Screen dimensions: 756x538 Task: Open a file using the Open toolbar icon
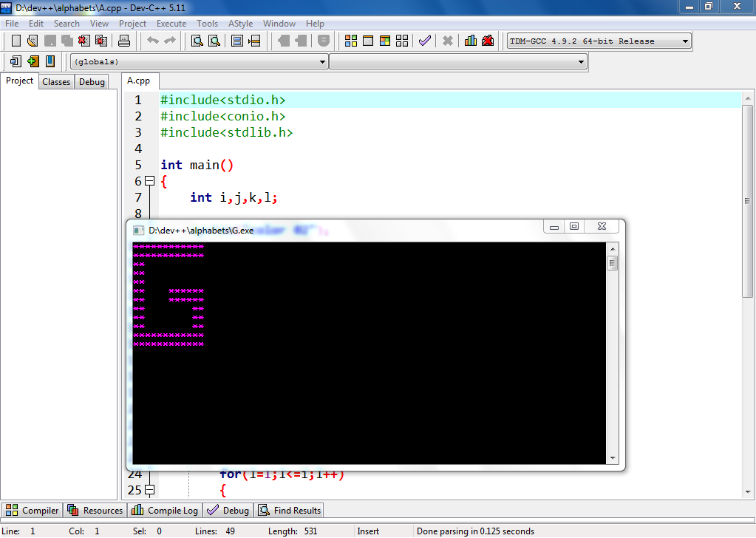point(32,41)
